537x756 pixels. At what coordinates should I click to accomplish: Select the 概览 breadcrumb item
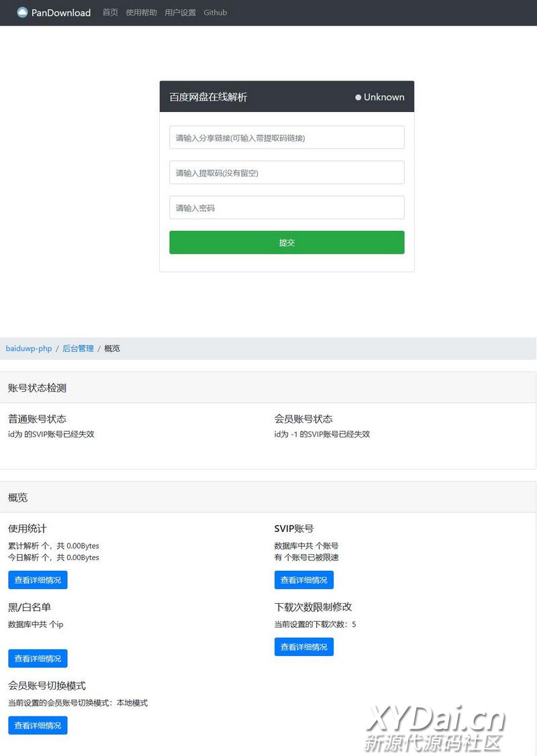click(112, 349)
